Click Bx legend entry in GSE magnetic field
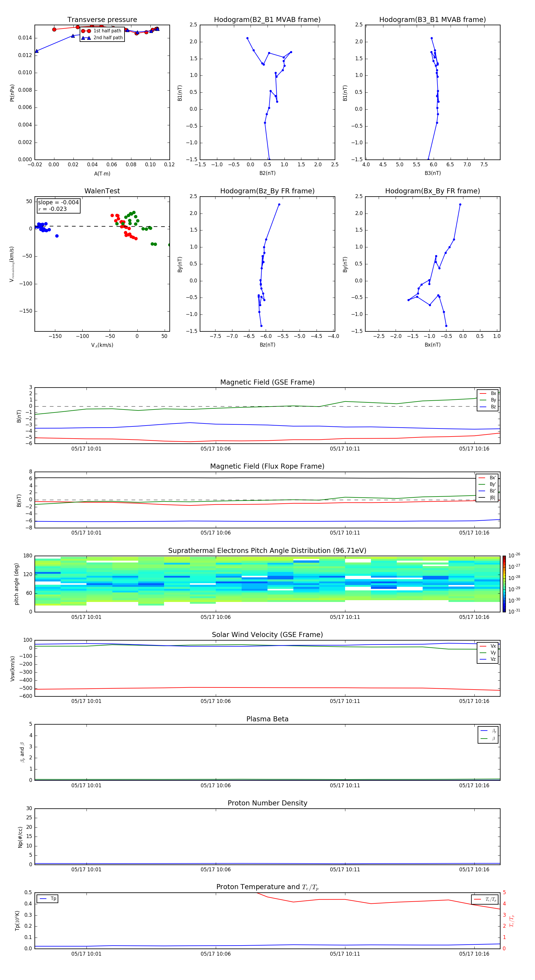 coord(488,393)
